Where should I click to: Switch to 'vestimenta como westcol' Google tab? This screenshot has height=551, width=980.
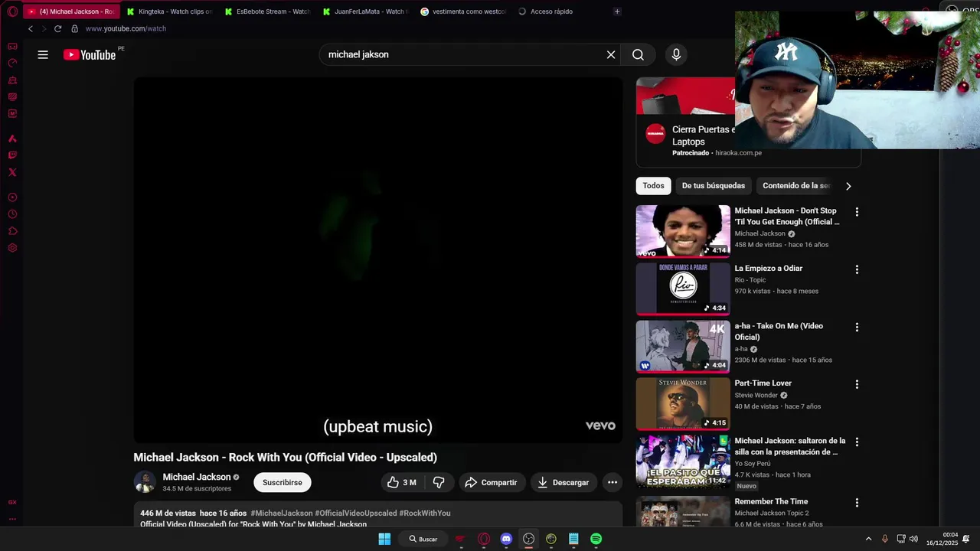pos(464,11)
